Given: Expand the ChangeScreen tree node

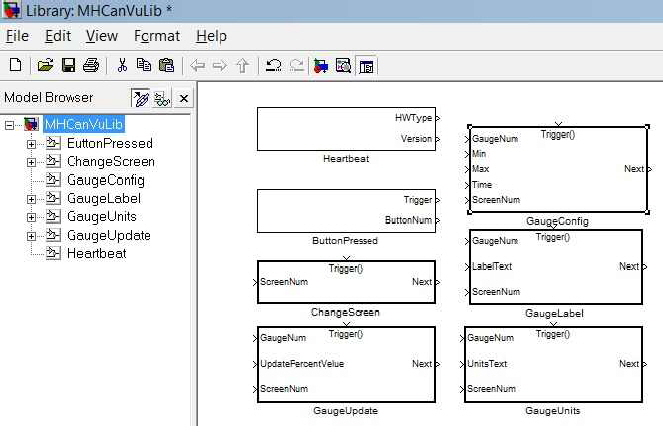Looking at the screenshot, I should point(31,162).
